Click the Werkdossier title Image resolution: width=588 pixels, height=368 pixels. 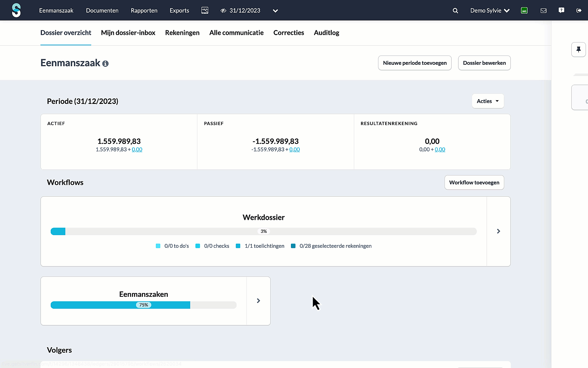[263, 217]
